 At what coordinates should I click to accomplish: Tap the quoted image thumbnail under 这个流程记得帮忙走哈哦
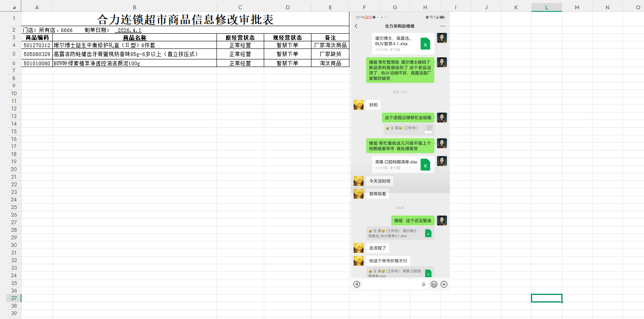pyautogui.click(x=428, y=129)
